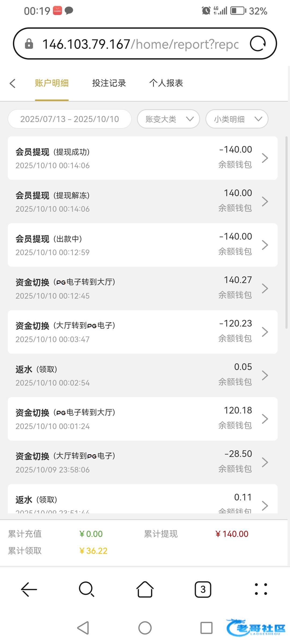Switch to 投注记录 tab

click(109, 83)
